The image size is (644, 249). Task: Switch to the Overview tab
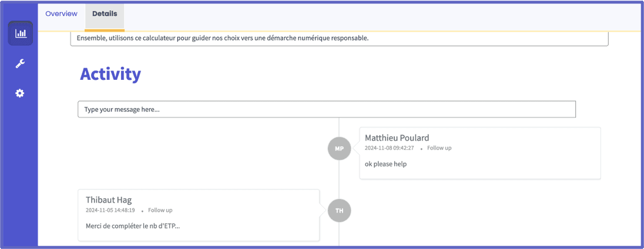tap(61, 14)
